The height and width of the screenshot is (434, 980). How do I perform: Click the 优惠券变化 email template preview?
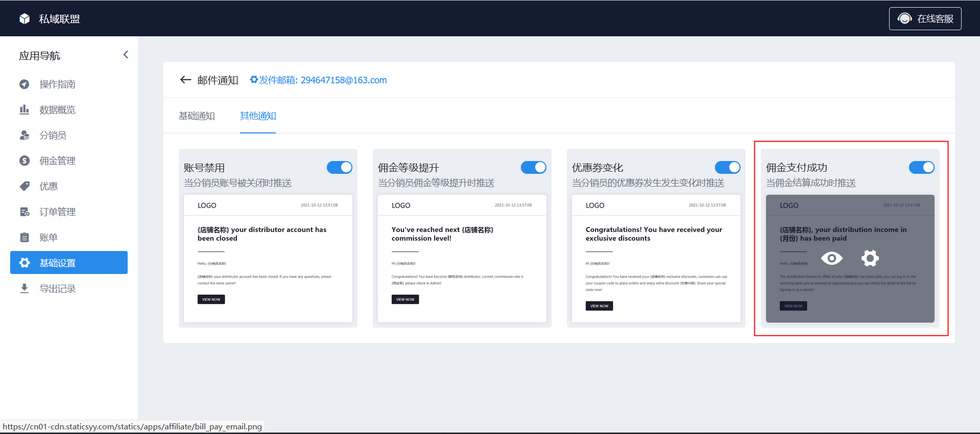(656, 258)
